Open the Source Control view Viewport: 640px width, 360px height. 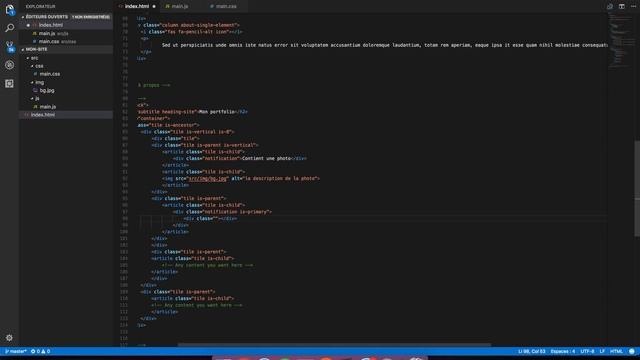pyautogui.click(x=9, y=46)
